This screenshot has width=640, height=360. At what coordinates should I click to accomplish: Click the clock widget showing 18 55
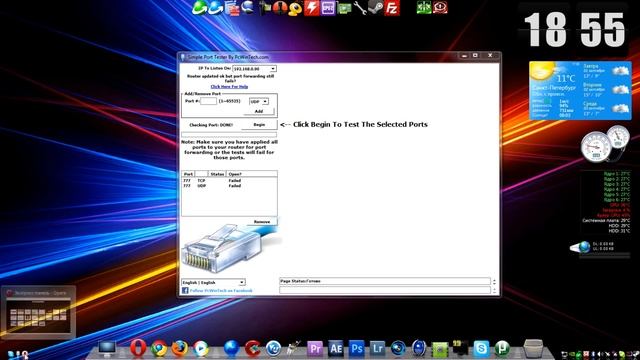point(575,29)
